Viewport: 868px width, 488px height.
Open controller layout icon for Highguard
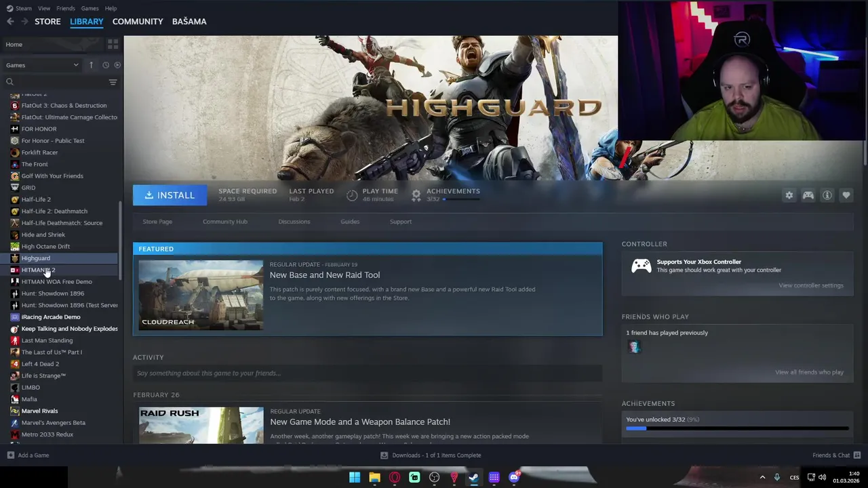(x=808, y=195)
